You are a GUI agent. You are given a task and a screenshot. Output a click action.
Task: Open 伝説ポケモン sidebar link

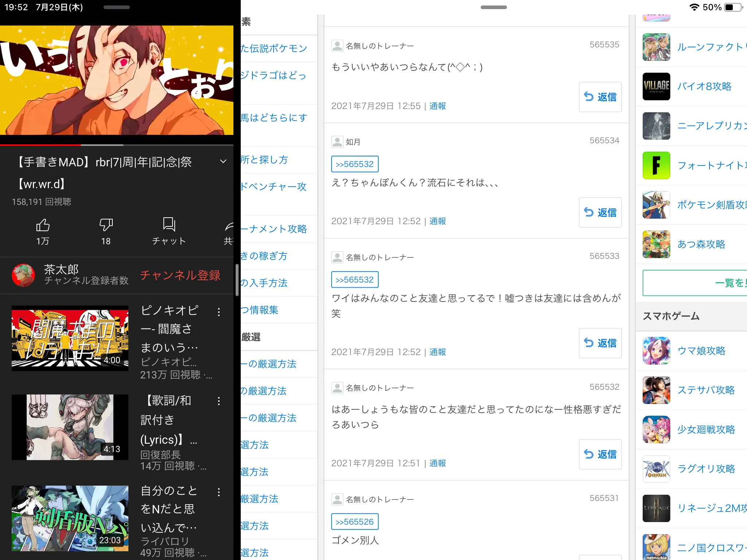(x=274, y=48)
